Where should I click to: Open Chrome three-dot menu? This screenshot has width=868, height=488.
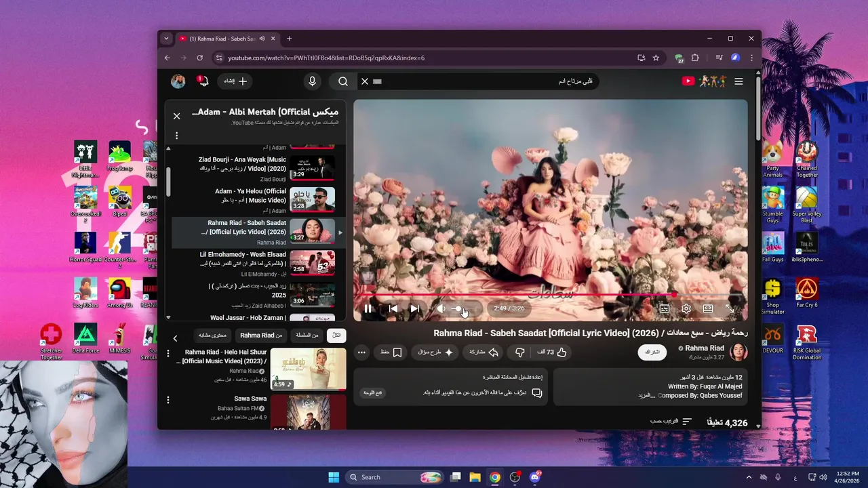tap(751, 58)
